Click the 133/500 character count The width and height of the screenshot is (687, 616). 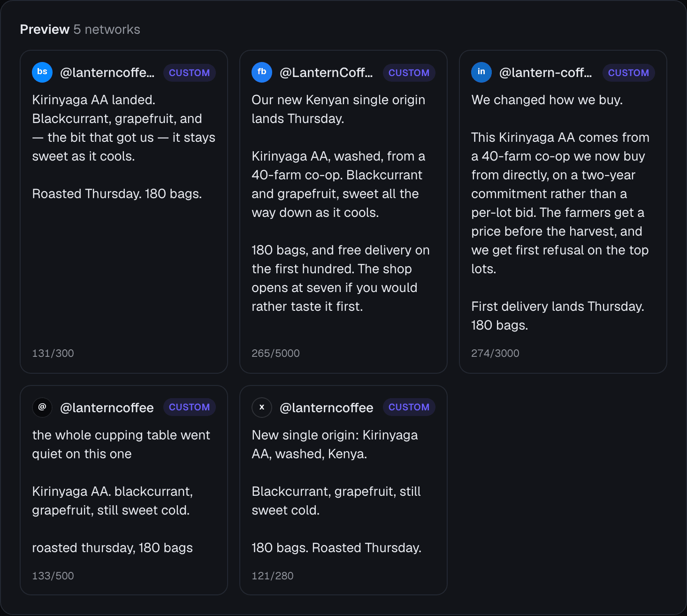[53, 576]
